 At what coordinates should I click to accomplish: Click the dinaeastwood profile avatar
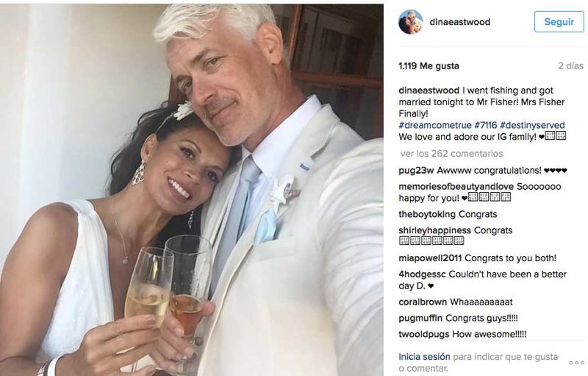411,22
